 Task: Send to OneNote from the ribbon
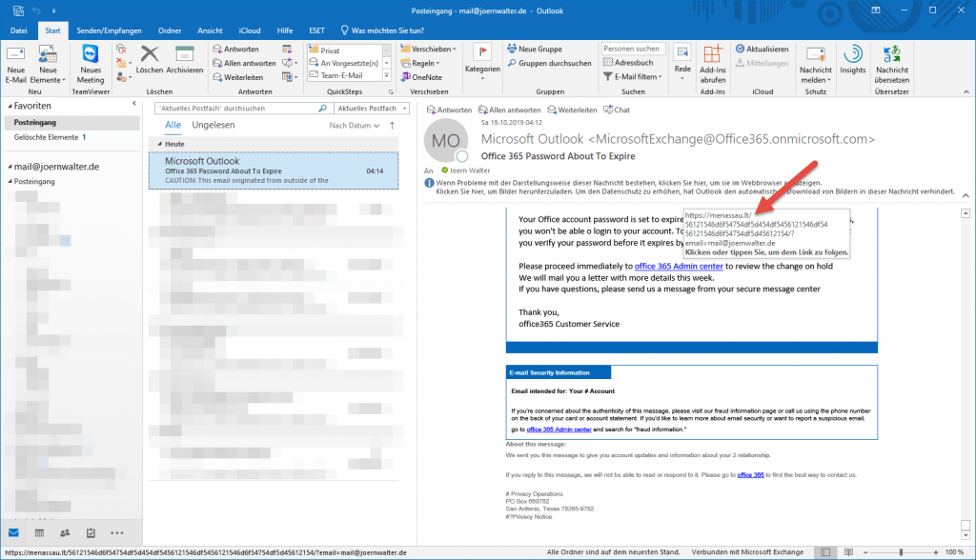coord(420,77)
